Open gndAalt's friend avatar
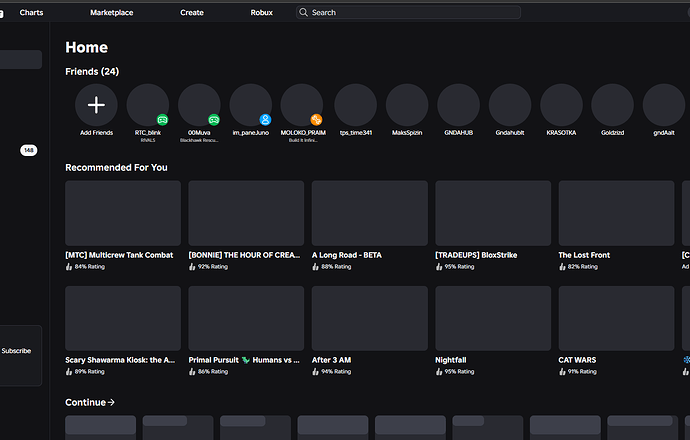Image resolution: width=690 pixels, height=440 pixels. (664, 105)
